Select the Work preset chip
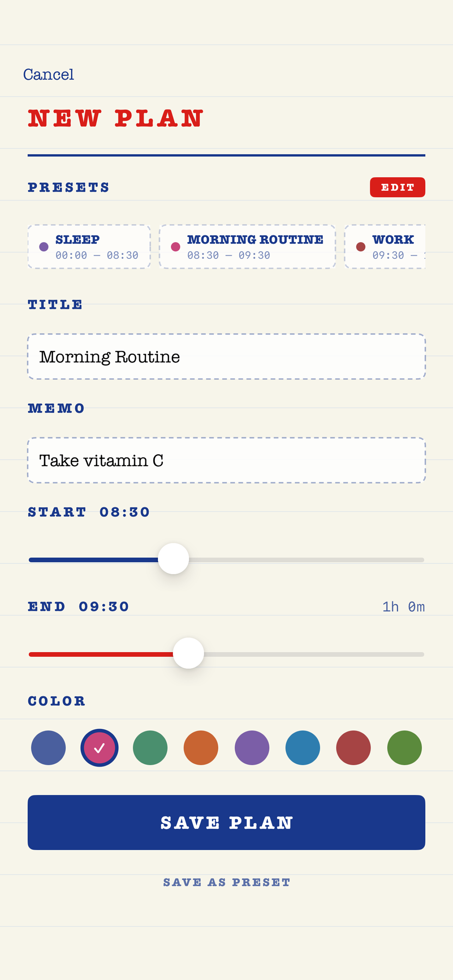 [x=385, y=247]
